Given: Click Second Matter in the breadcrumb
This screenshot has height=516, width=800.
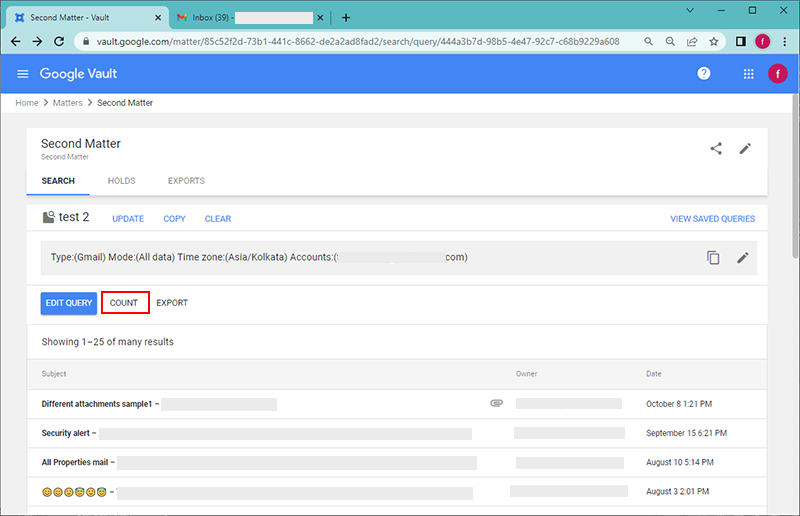Looking at the screenshot, I should [x=125, y=103].
